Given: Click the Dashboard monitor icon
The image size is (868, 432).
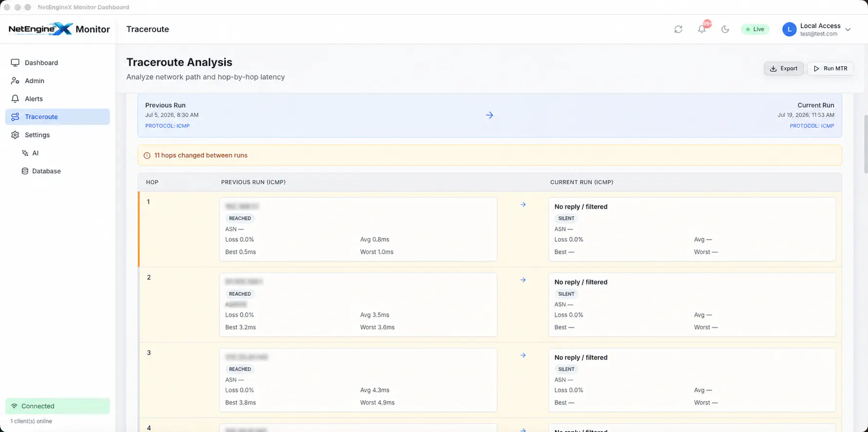Looking at the screenshot, I should [x=15, y=62].
